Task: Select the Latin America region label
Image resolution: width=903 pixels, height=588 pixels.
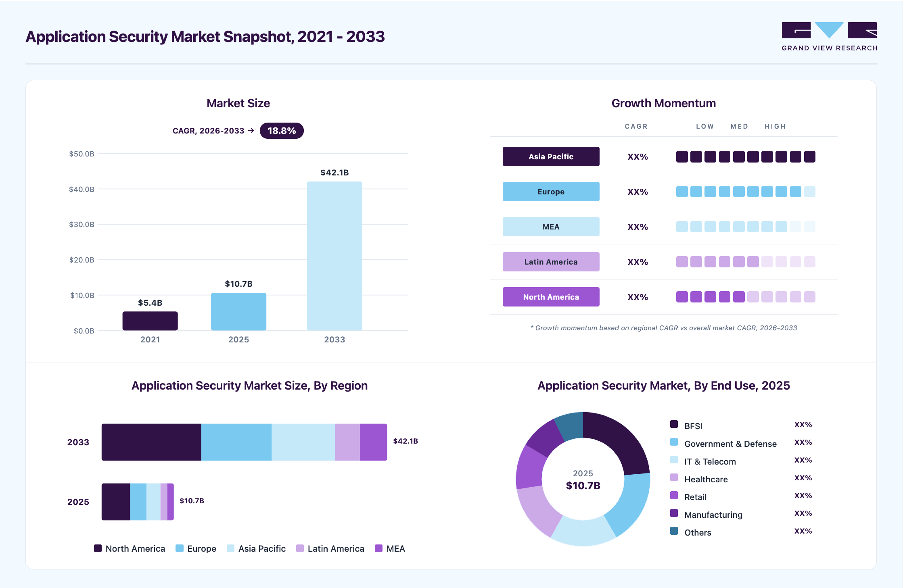Action: [551, 262]
